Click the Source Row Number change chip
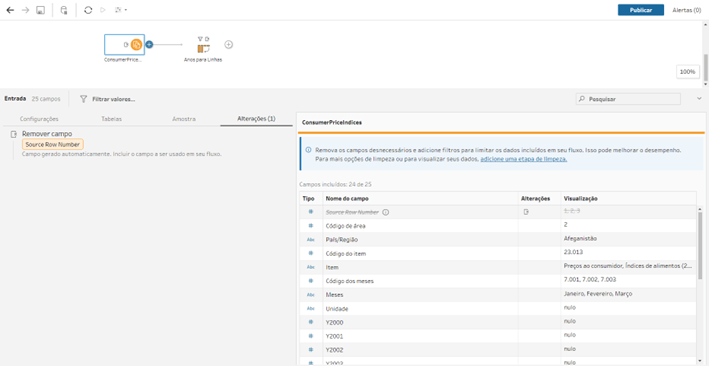709x366 pixels. [x=53, y=144]
